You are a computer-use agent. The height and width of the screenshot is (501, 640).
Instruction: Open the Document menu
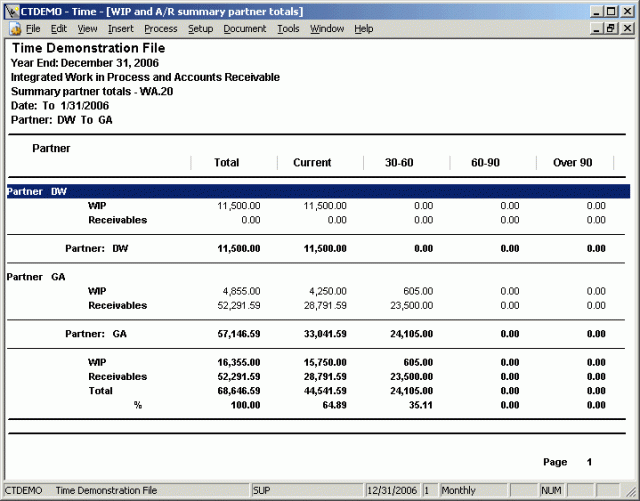coord(244,29)
